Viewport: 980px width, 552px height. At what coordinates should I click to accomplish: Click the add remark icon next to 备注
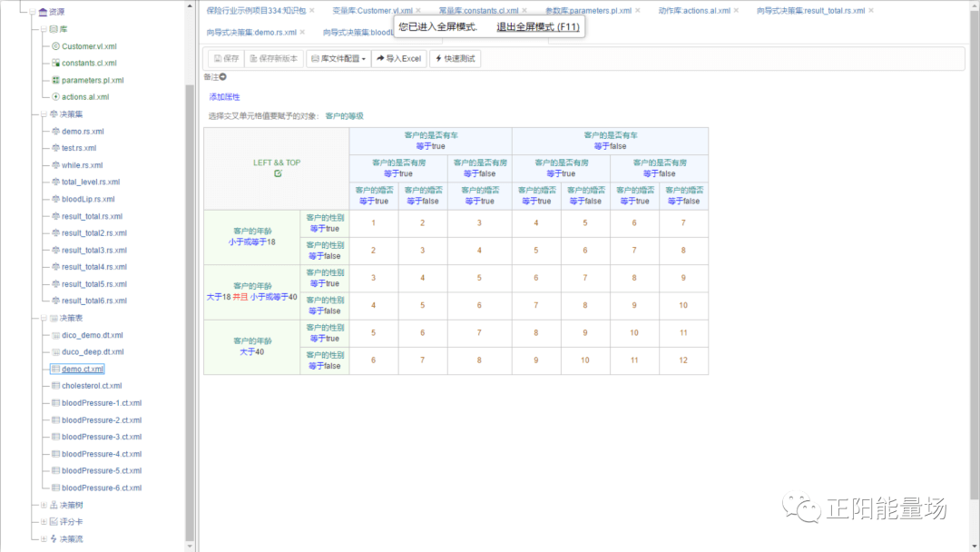(x=223, y=77)
